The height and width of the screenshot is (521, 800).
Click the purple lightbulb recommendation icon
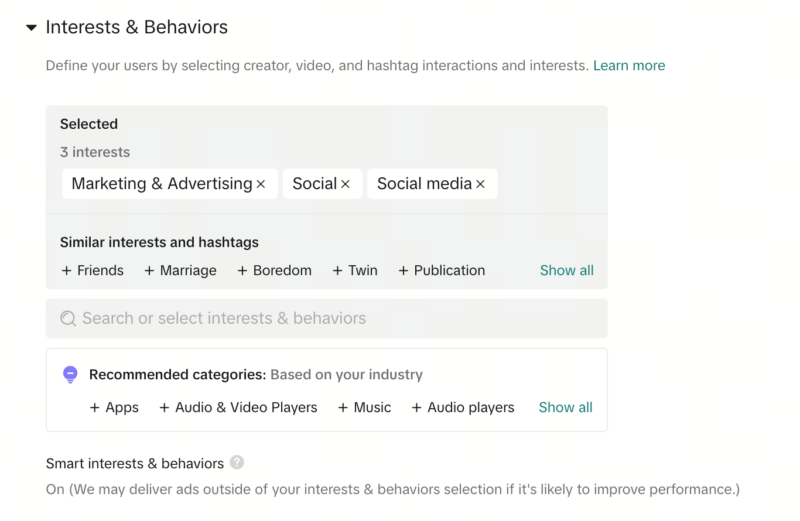tap(70, 375)
